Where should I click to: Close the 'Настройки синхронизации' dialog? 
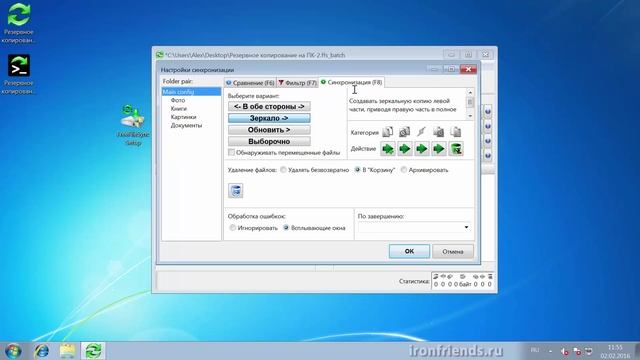coord(468,69)
